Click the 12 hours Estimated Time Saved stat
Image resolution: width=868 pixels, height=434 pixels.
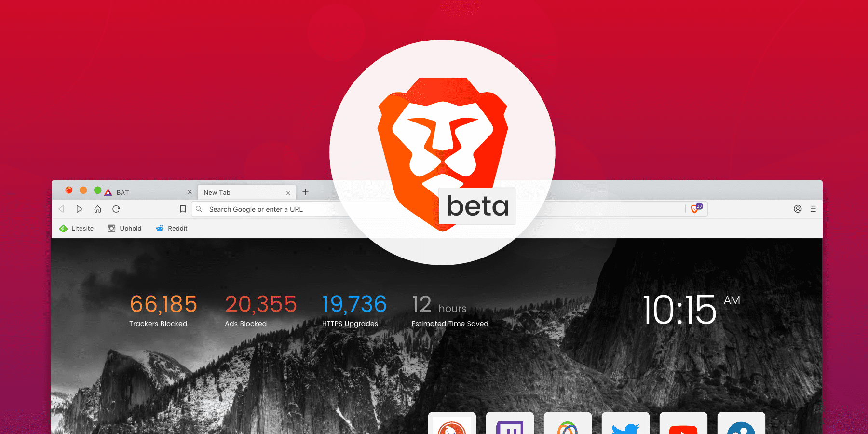(x=450, y=311)
